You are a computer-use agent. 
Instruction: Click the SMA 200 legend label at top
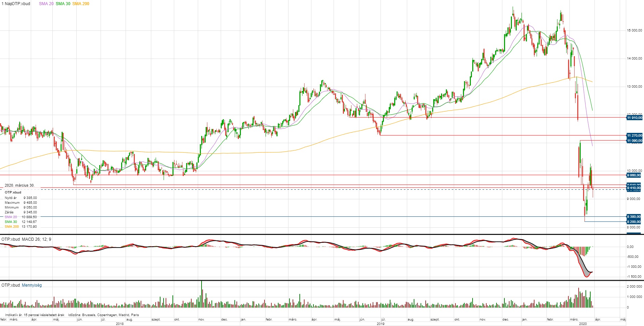[x=81, y=4]
